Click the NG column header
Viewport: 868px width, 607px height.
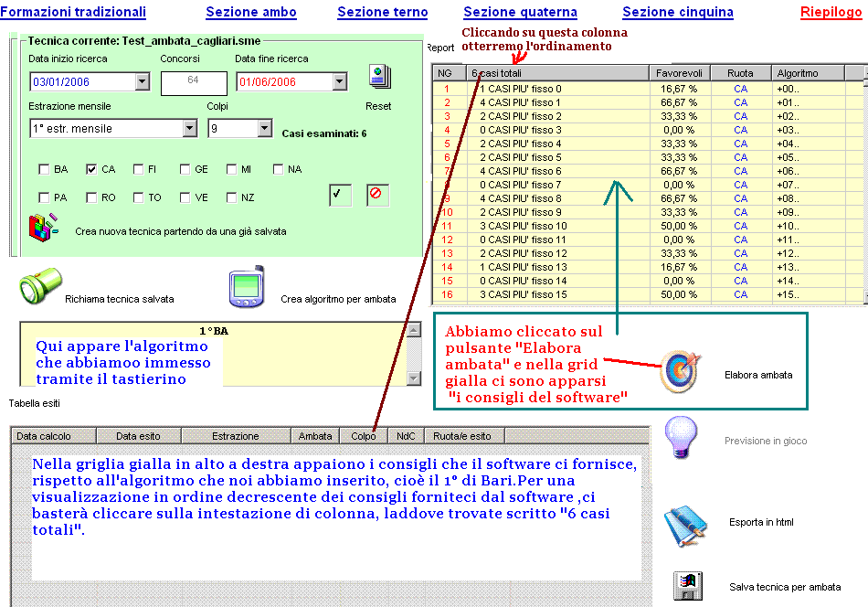pyautogui.click(x=449, y=73)
